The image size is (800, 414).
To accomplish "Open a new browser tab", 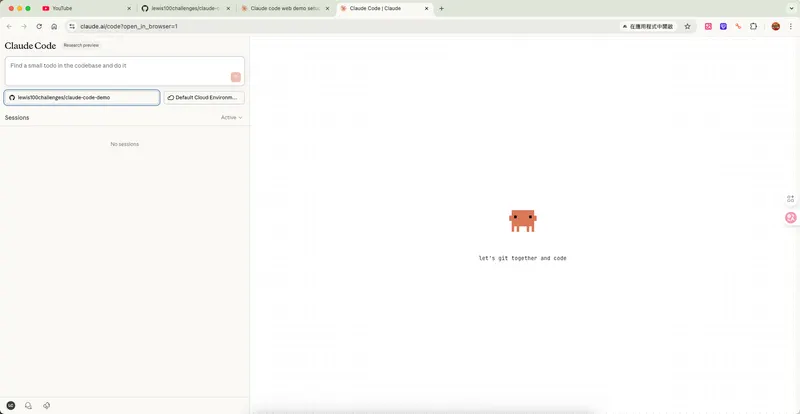I will coord(441,9).
